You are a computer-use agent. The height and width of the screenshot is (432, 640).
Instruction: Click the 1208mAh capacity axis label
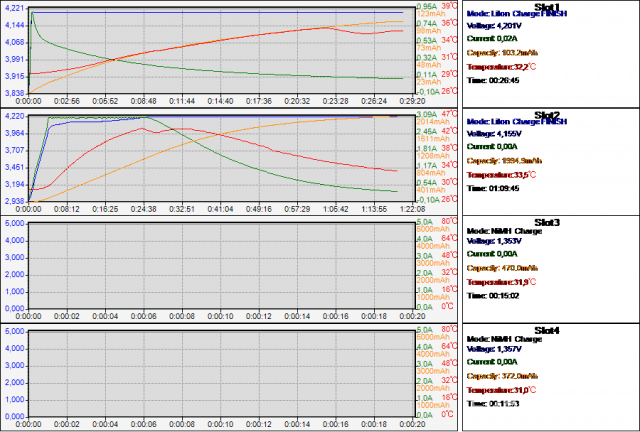(433, 156)
